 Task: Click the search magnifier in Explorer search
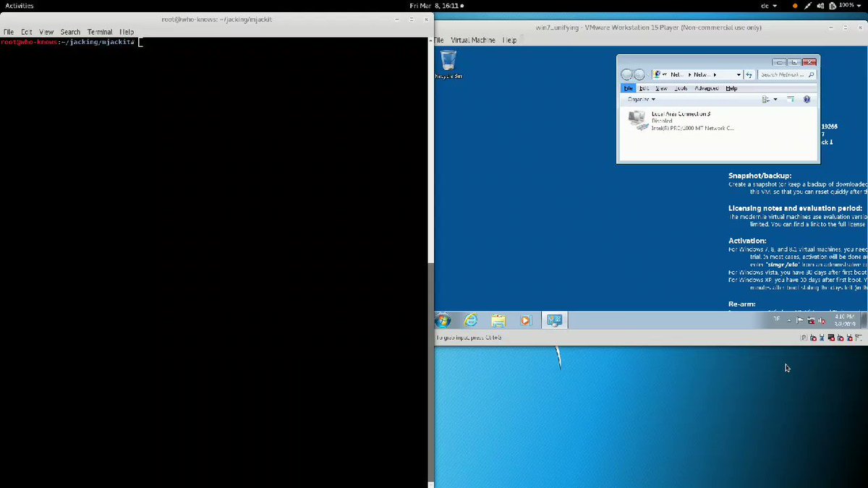click(x=811, y=74)
